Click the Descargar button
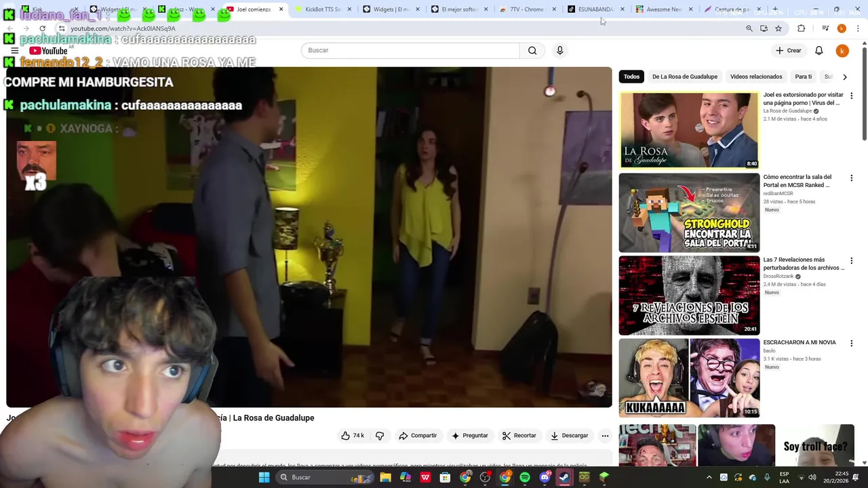868x488 pixels. pos(569,436)
